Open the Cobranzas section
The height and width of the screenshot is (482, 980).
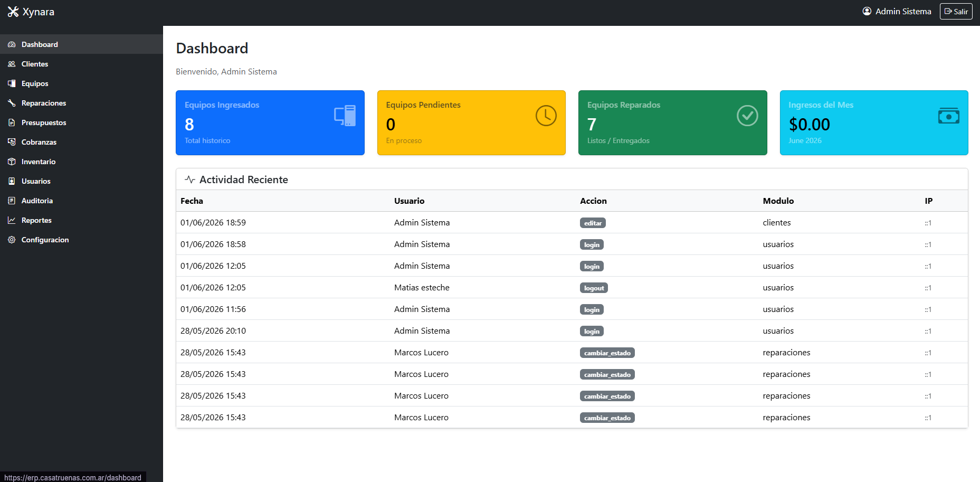pos(81,142)
